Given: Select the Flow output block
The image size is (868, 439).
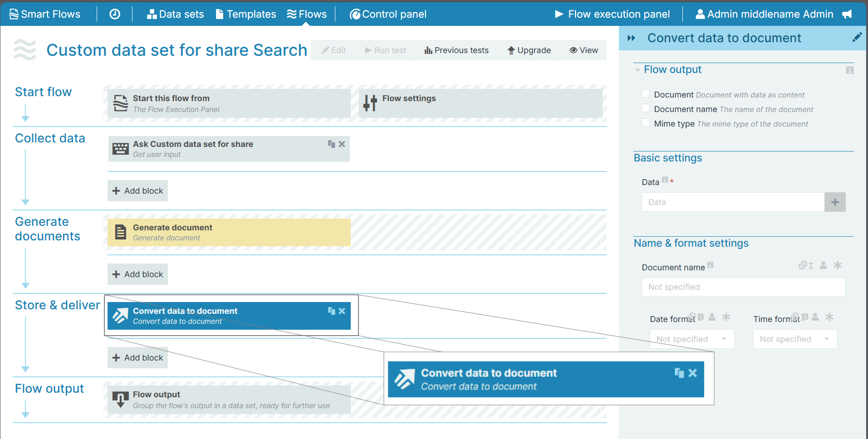Looking at the screenshot, I should [229, 400].
